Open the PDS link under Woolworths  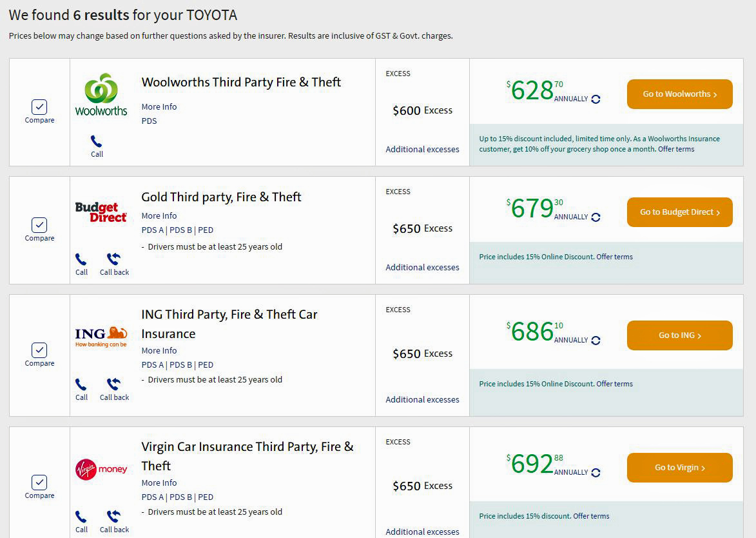[149, 121]
